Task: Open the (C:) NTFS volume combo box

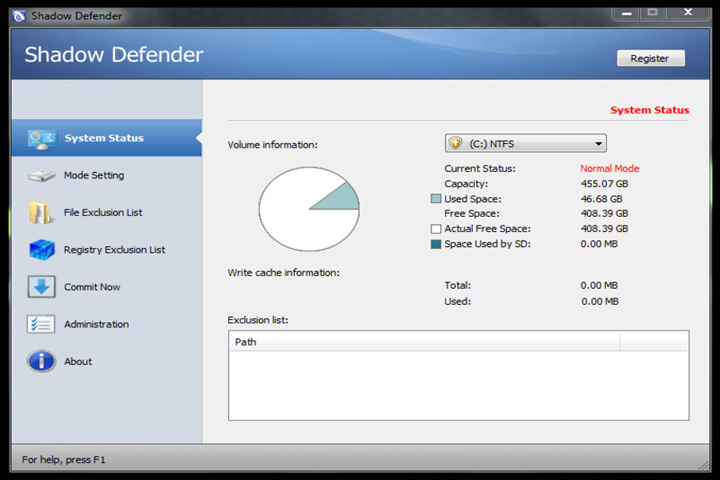Action: pyautogui.click(x=525, y=143)
